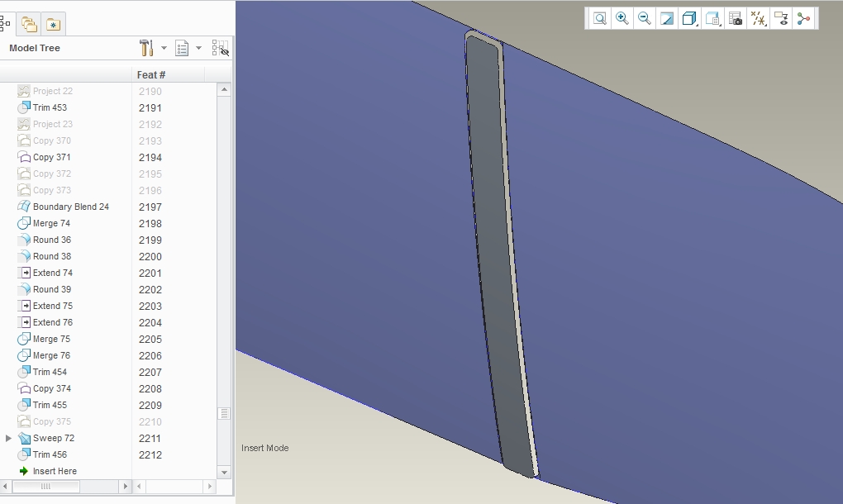Click the Insert Mode label in viewport

265,448
